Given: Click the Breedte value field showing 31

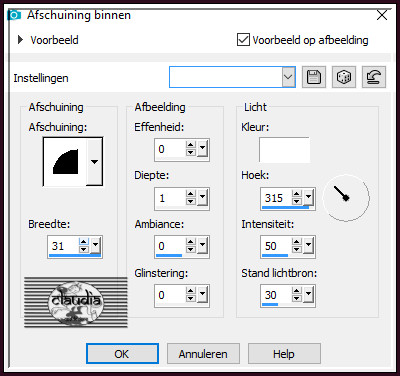Looking at the screenshot, I should click(x=64, y=246).
